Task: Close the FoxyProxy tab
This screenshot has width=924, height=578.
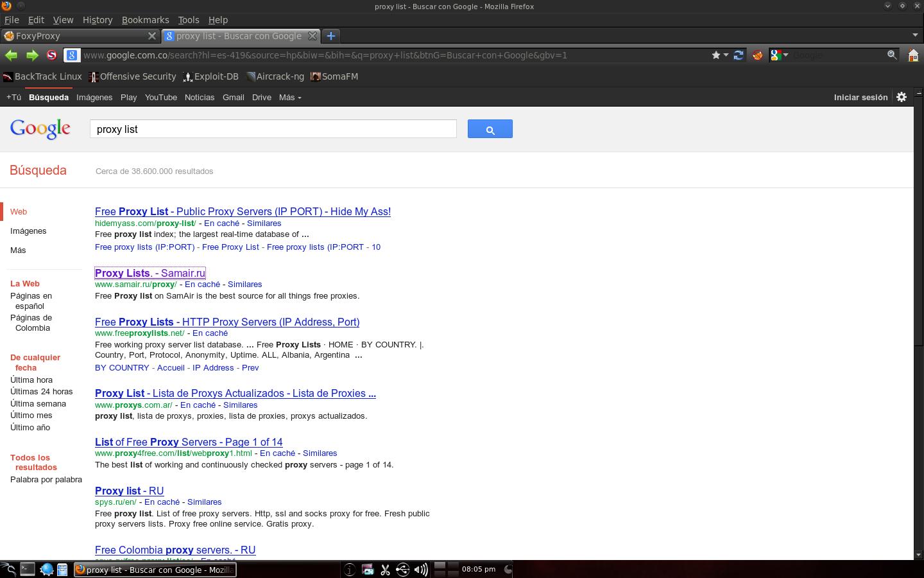Action: 152,36
